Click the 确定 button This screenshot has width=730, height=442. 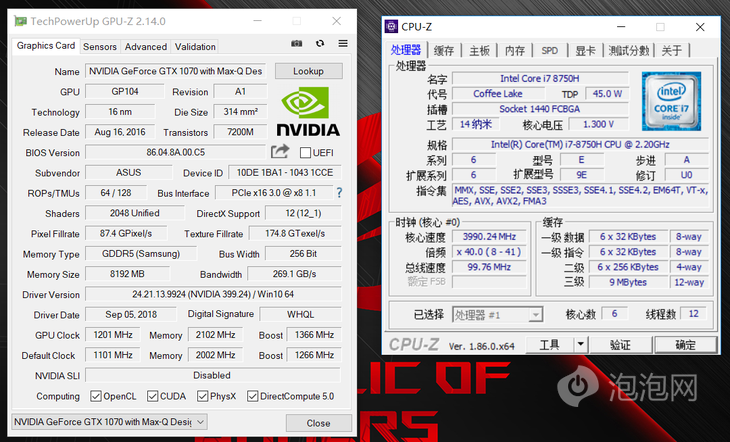point(685,345)
